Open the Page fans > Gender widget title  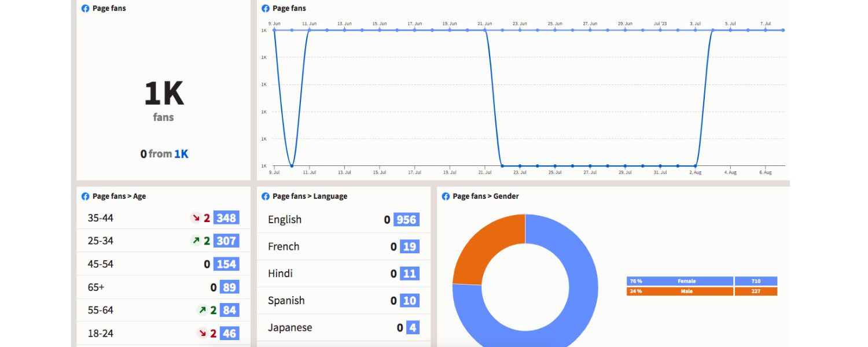(x=486, y=197)
